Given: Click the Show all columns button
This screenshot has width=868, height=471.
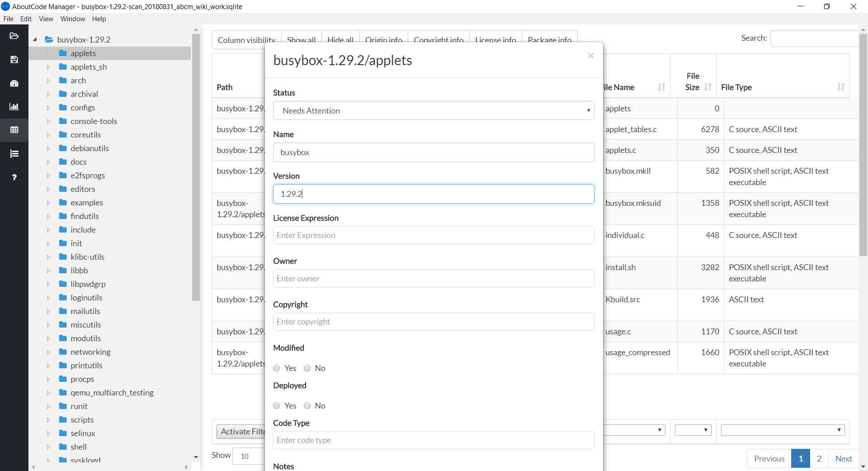Looking at the screenshot, I should click(x=302, y=37).
